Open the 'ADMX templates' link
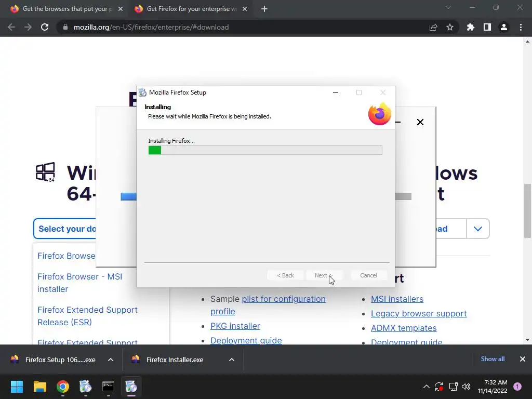The height and width of the screenshot is (399, 532). (404, 328)
